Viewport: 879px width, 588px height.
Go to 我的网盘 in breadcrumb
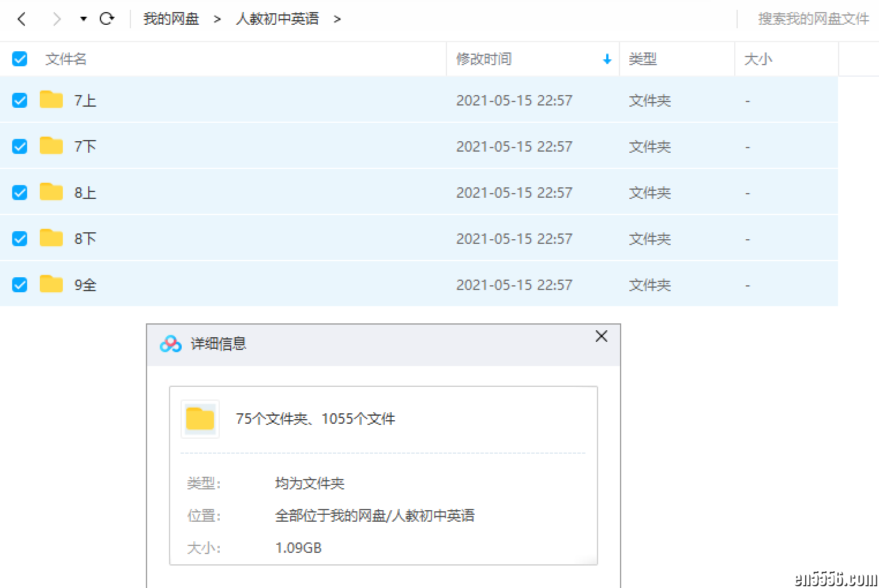pyautogui.click(x=171, y=19)
